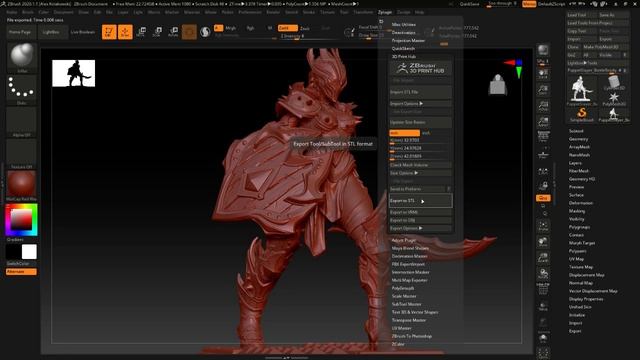The image size is (640, 360).
Task: Click the Scroll document icon
Action: 543,74
